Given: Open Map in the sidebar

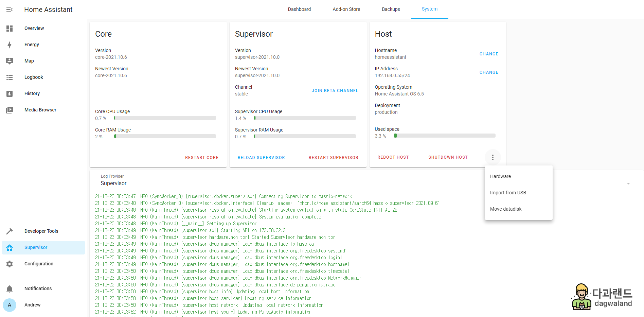Looking at the screenshot, I should (x=43, y=61).
